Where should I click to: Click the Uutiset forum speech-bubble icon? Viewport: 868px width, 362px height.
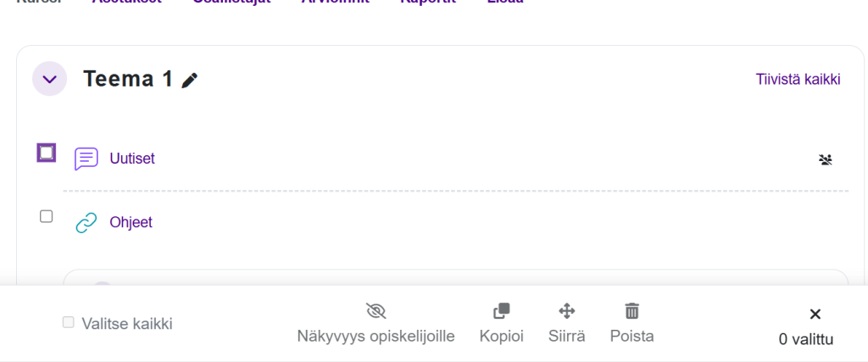(86, 159)
